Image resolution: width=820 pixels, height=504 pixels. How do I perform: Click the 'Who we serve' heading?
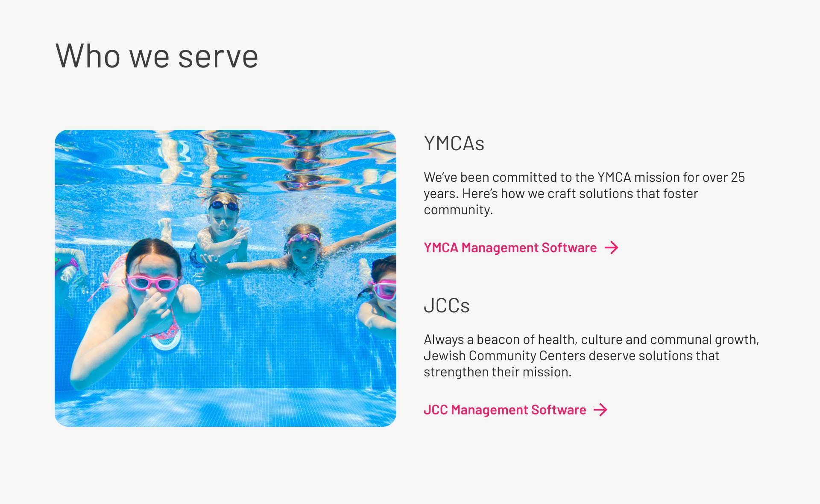click(157, 56)
